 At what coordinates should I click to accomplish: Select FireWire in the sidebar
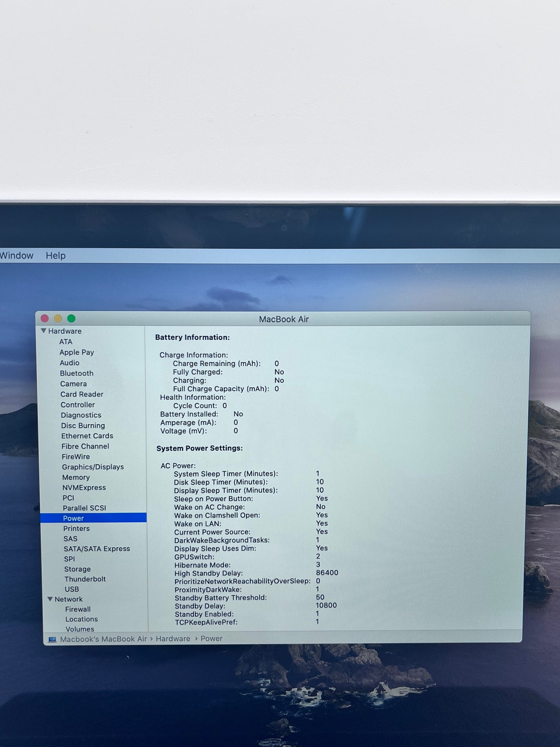76,457
